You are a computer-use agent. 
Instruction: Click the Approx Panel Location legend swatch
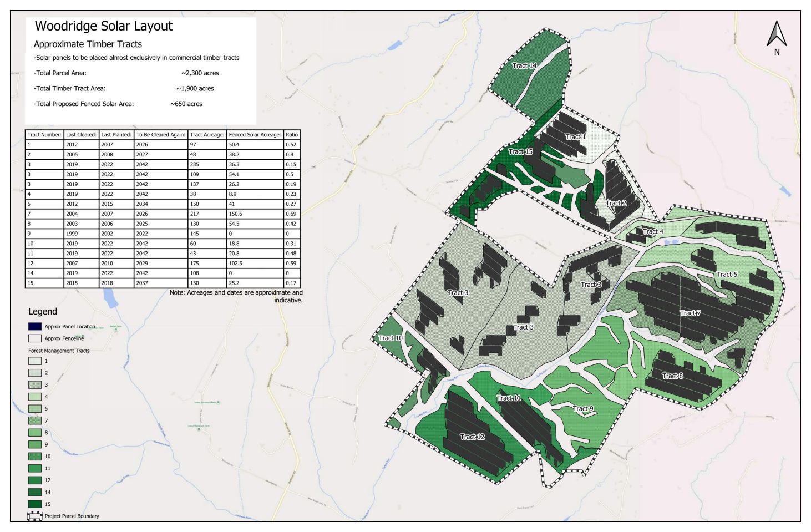(x=35, y=326)
